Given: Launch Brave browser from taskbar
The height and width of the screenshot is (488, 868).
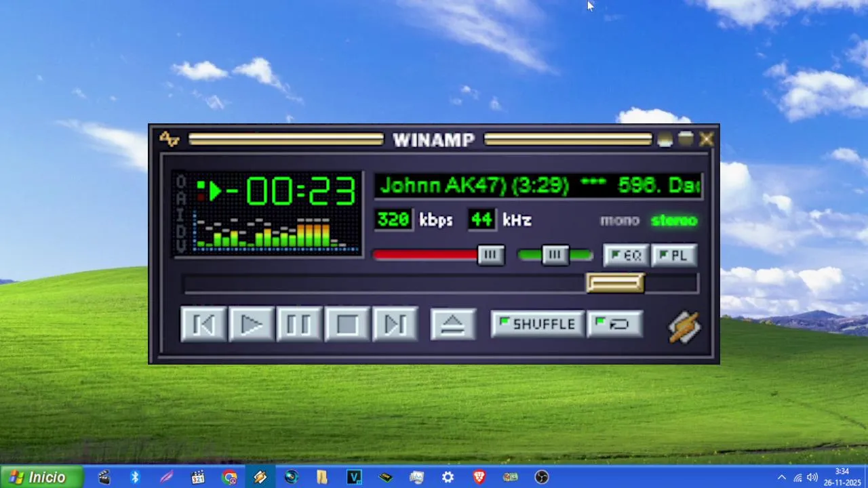Looking at the screenshot, I should 479,477.
